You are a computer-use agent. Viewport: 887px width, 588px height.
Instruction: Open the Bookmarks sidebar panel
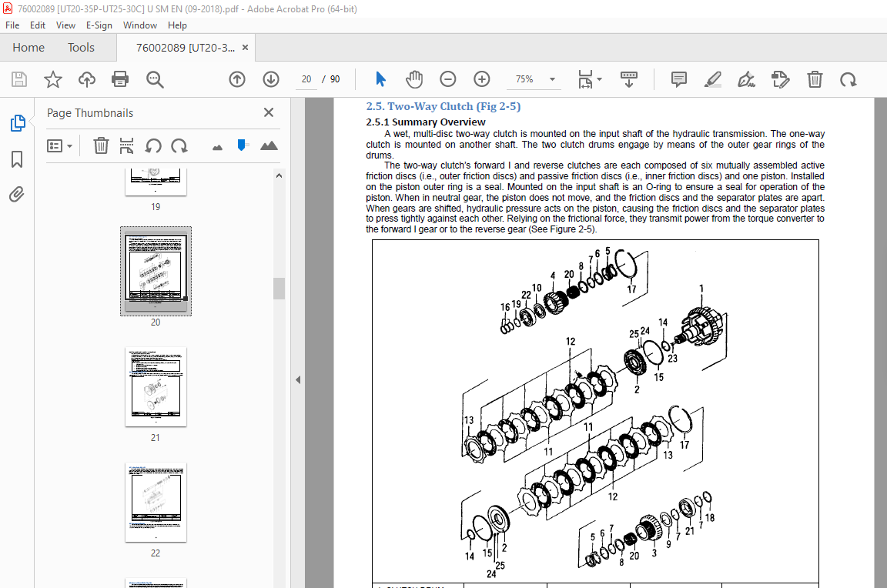17,159
